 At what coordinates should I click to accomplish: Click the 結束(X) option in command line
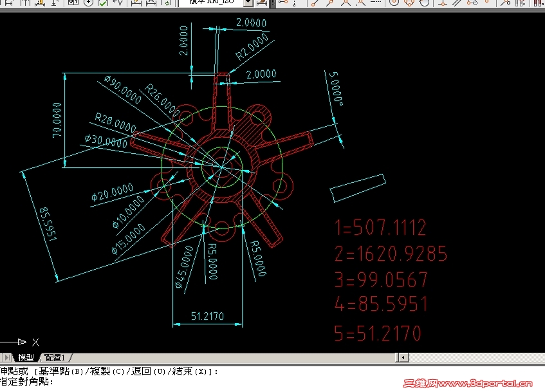190,371
